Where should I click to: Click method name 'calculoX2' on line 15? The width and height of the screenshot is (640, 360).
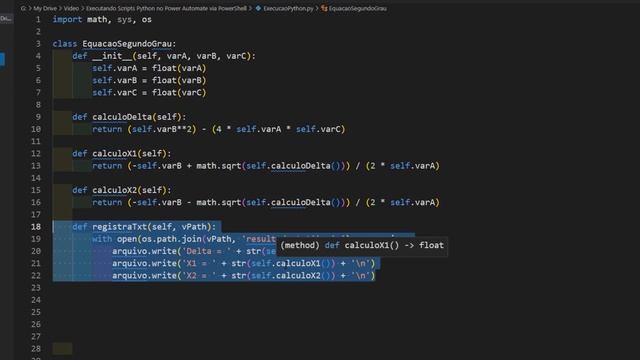pos(114,190)
